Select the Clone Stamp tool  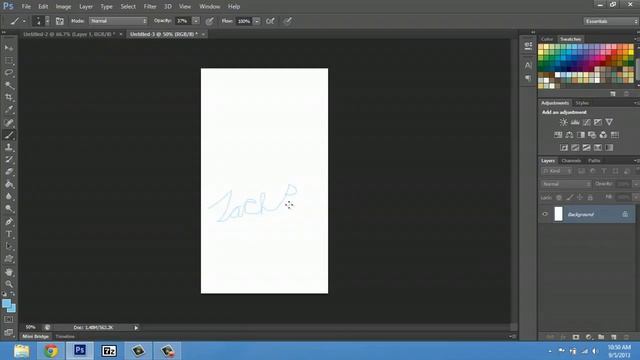click(9, 147)
